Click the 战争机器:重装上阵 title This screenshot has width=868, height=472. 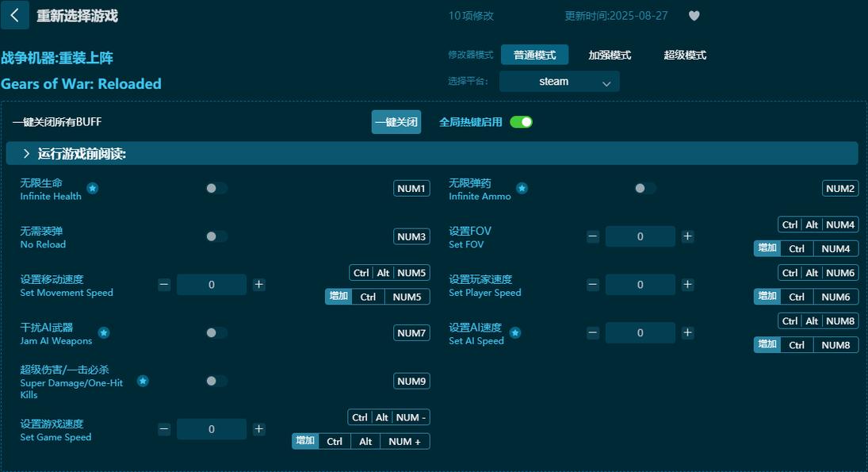[56, 58]
